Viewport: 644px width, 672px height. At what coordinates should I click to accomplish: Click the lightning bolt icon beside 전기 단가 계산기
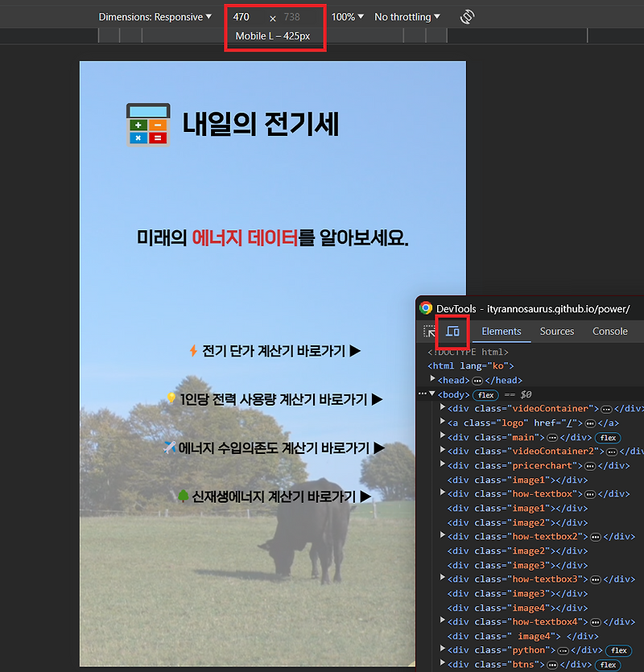click(192, 350)
